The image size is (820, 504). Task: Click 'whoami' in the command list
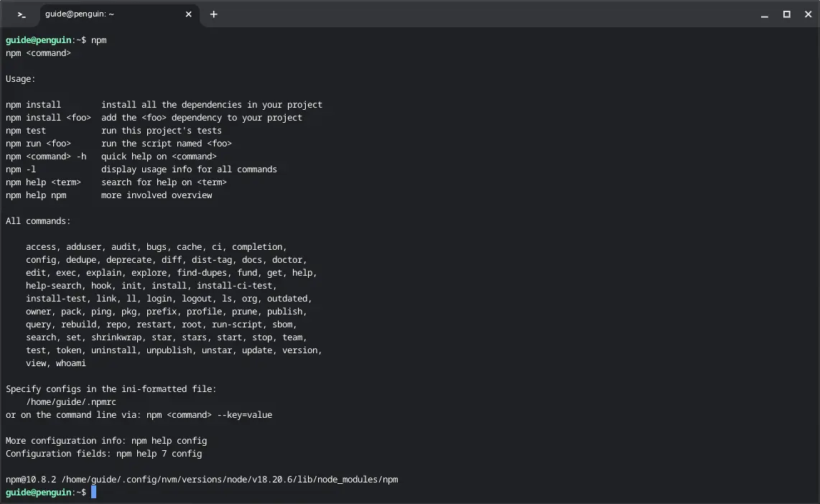(71, 363)
